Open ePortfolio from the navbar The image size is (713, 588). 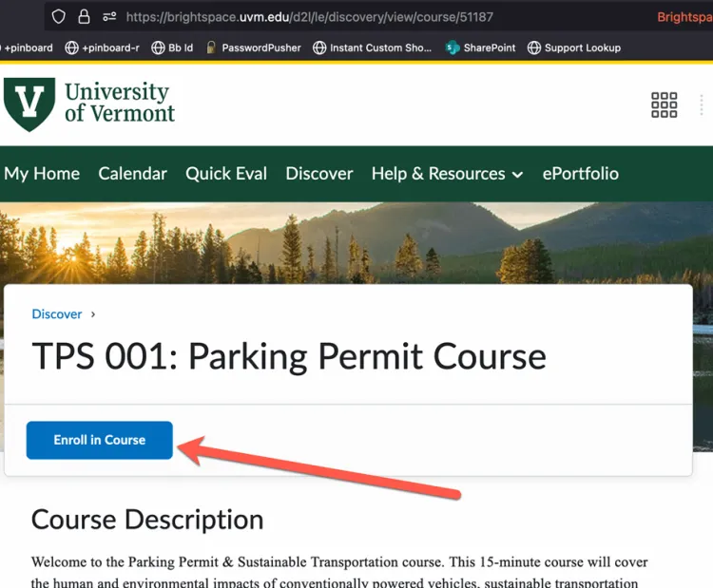(x=580, y=174)
